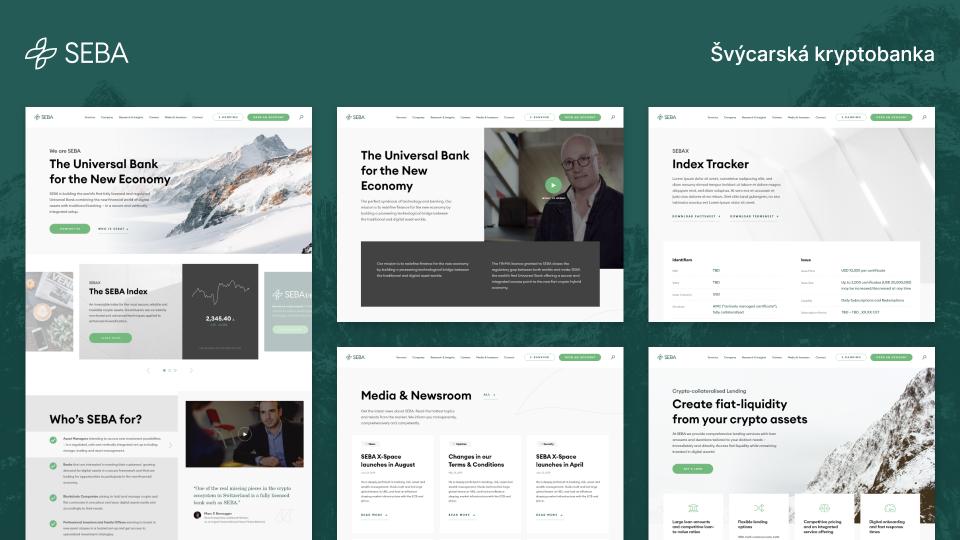
Task: Click the next arrow under the homepage carousel
Action: (191, 370)
